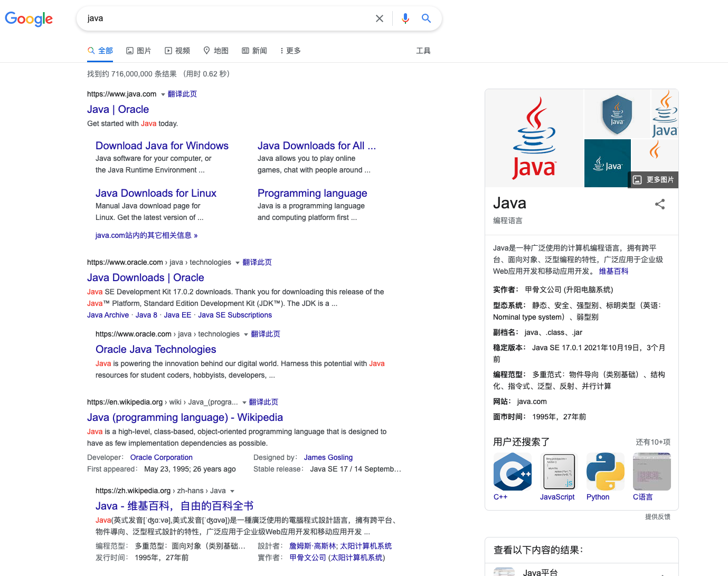Open Java Downloads | Oracle result
Viewport: 728px width, 576px height.
point(146,277)
